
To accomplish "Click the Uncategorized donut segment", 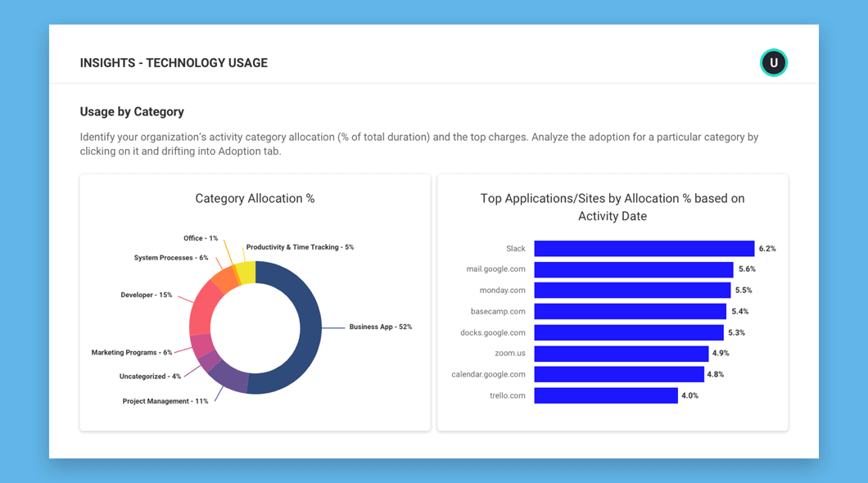I will pos(210,361).
